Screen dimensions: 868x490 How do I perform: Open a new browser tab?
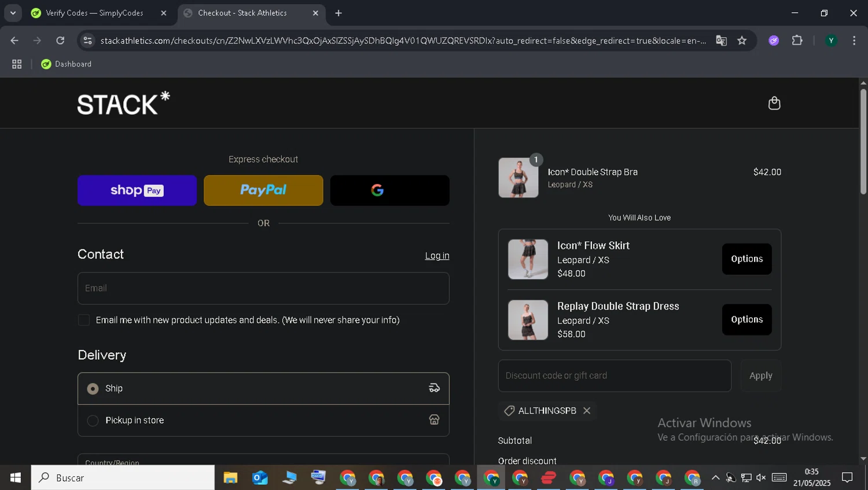[x=339, y=13]
